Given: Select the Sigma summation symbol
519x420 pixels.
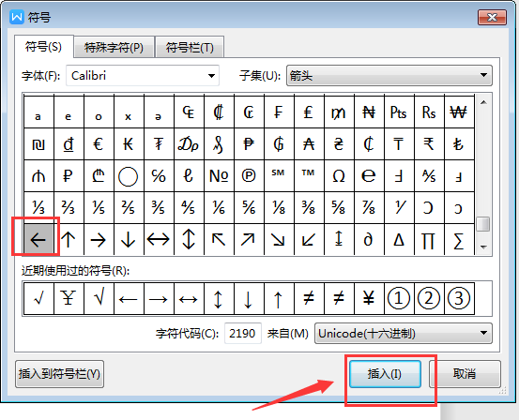Looking at the screenshot, I should point(459,239).
